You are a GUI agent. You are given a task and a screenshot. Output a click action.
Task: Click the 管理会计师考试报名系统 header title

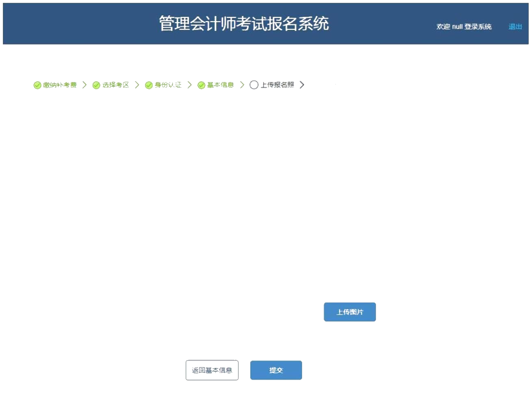point(244,24)
